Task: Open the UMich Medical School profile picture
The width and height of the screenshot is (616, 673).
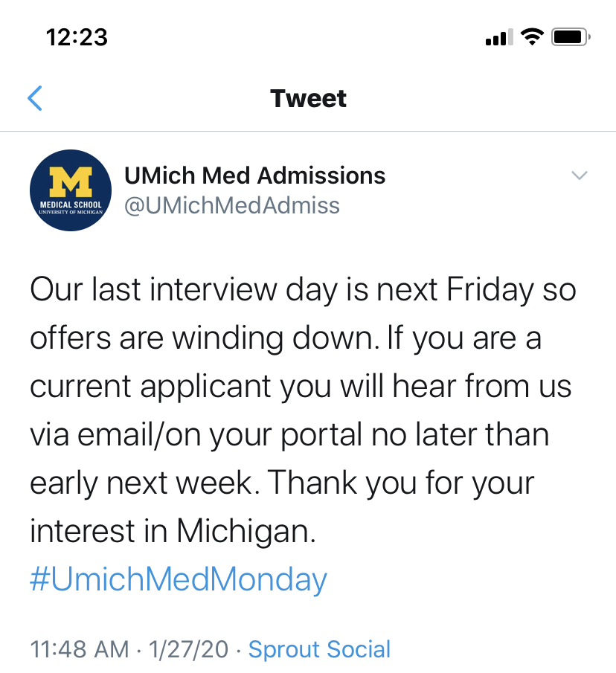Action: pos(71,190)
